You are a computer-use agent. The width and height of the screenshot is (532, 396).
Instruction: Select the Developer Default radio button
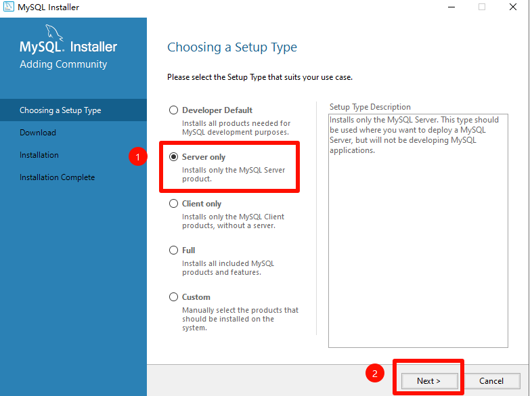tap(173, 110)
